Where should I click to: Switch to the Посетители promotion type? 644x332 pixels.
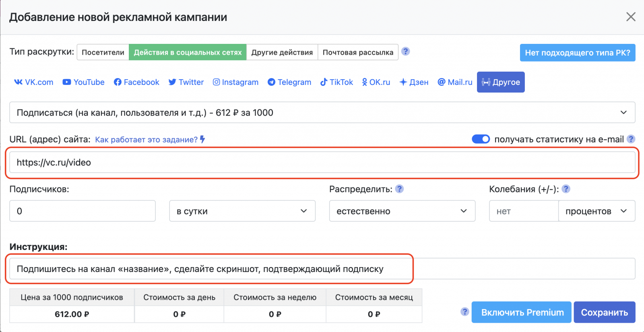(x=103, y=52)
